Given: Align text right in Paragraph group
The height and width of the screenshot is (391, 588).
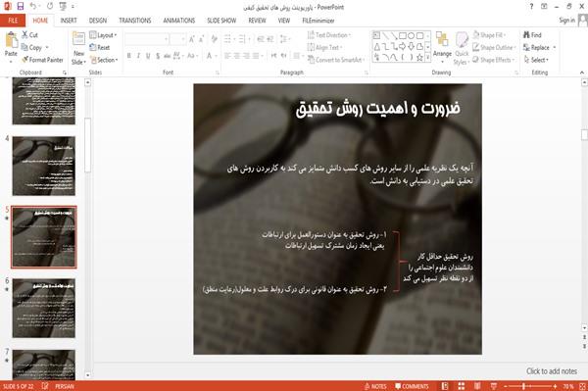Looking at the screenshot, I should (x=246, y=56).
